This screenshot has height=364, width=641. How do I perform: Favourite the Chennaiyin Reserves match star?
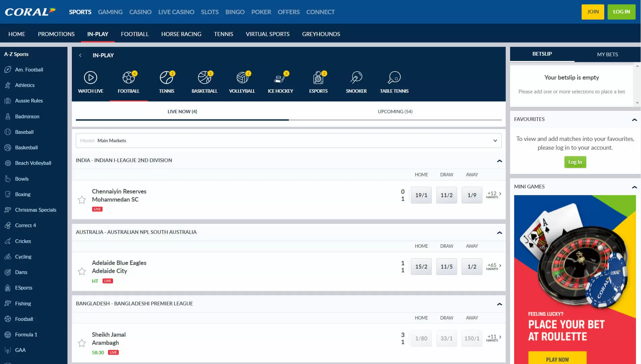click(82, 200)
